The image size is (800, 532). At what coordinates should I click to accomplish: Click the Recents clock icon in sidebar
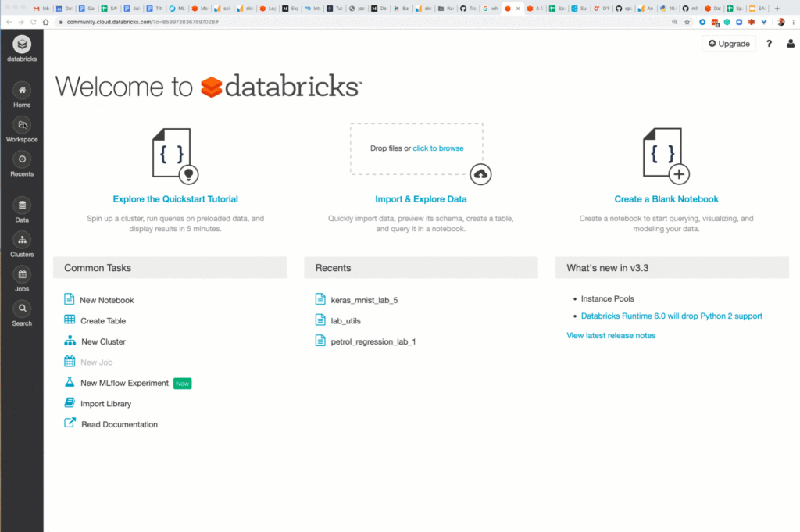click(22, 160)
